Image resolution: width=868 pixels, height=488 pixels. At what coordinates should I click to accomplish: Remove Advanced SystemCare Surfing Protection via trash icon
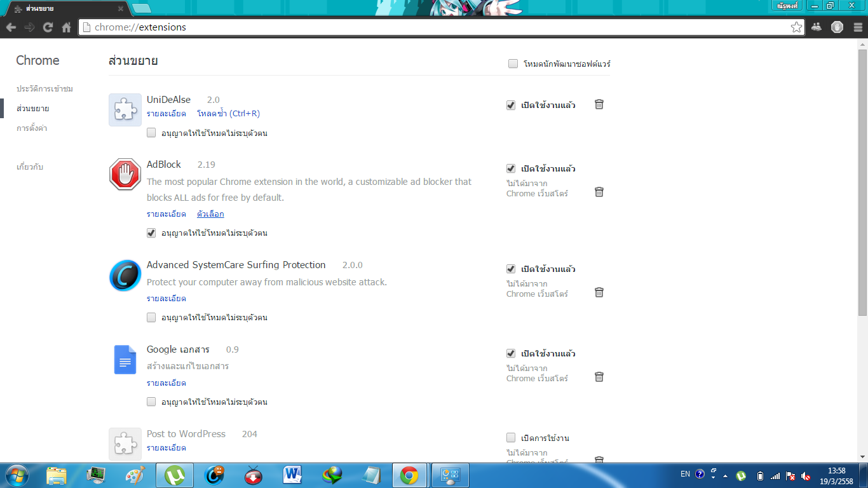point(599,292)
